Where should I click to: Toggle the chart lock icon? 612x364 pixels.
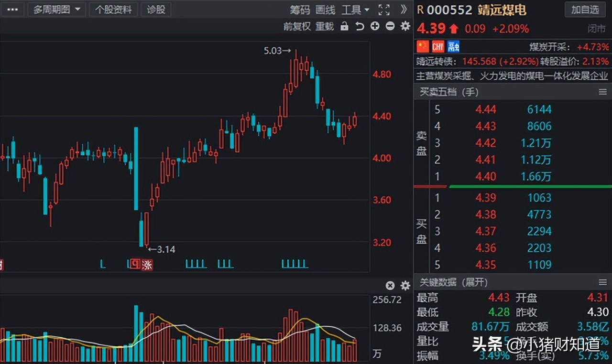click(x=344, y=26)
